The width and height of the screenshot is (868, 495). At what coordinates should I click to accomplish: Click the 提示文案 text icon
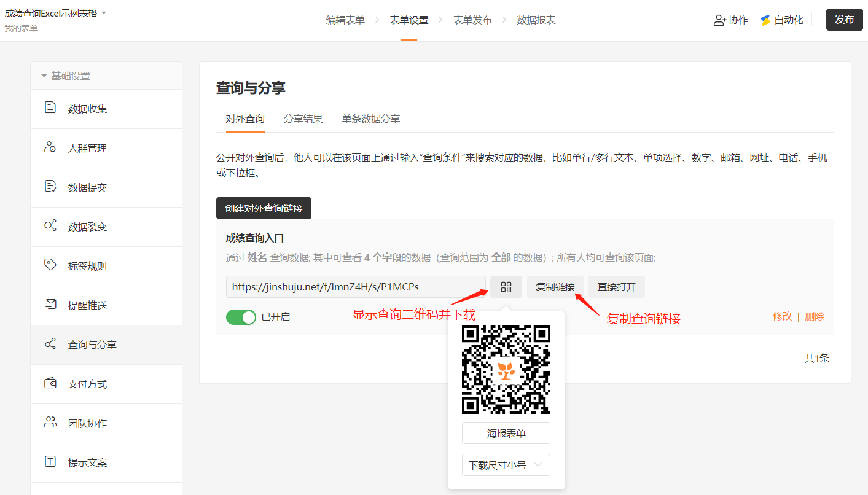(50, 462)
